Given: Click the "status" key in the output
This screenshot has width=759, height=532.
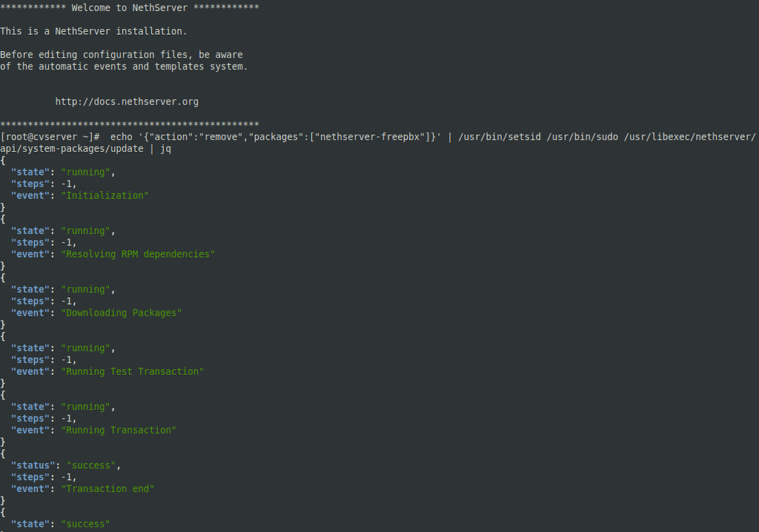Looking at the screenshot, I should coord(33,465).
